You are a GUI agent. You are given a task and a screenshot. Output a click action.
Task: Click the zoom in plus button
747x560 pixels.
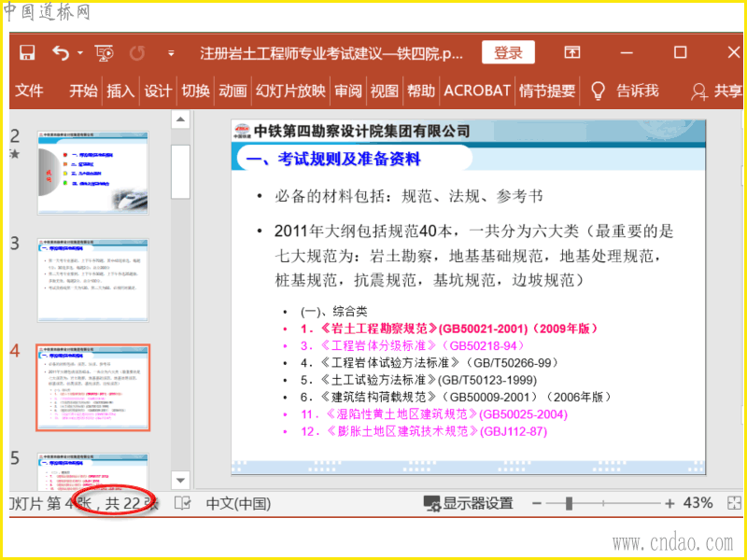tap(669, 503)
